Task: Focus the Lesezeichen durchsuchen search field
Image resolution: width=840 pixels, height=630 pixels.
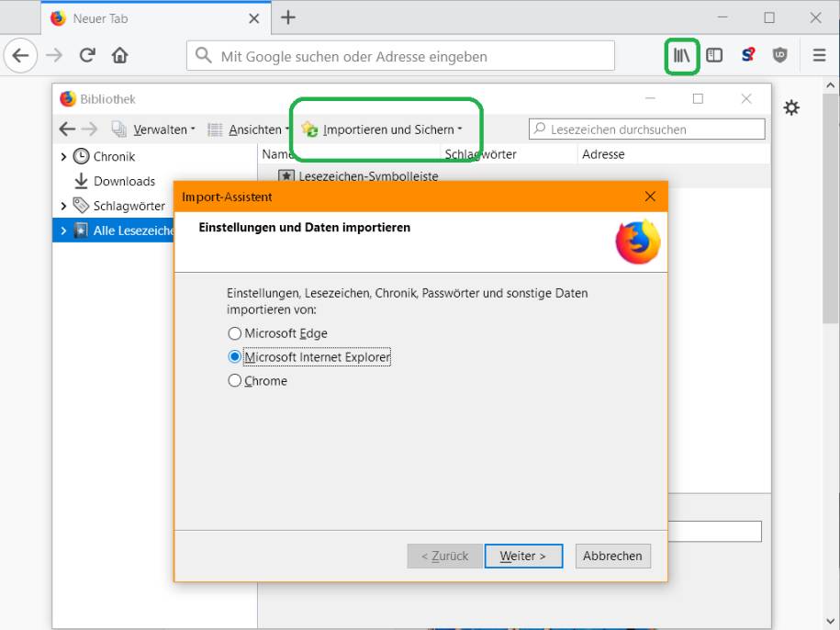Action: pos(646,129)
